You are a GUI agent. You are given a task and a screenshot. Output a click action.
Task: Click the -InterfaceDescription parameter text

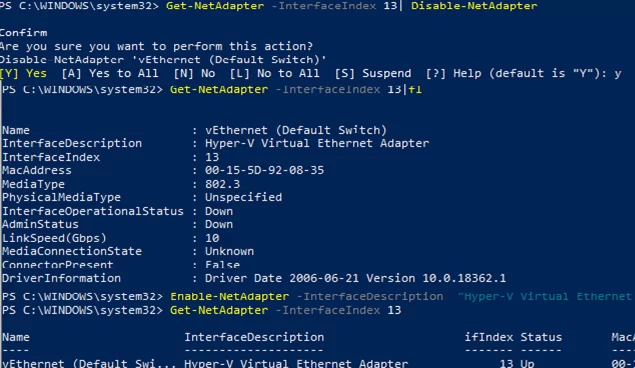370,296
